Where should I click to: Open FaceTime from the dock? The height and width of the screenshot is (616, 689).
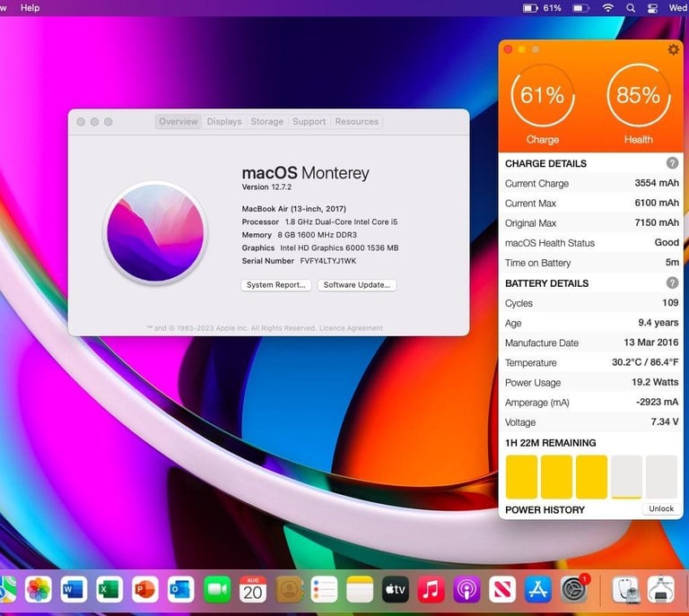[x=216, y=589]
